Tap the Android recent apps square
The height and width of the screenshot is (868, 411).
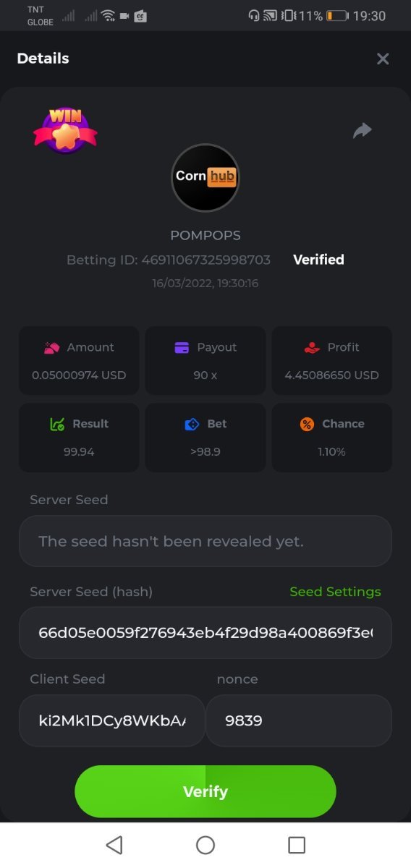297,845
